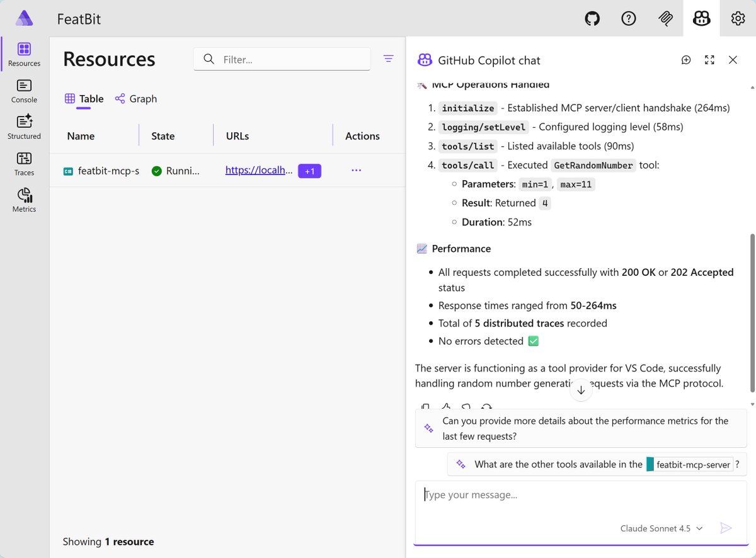Click the 'Showing 1 resource' footer text
This screenshot has width=756, height=558.
[108, 542]
